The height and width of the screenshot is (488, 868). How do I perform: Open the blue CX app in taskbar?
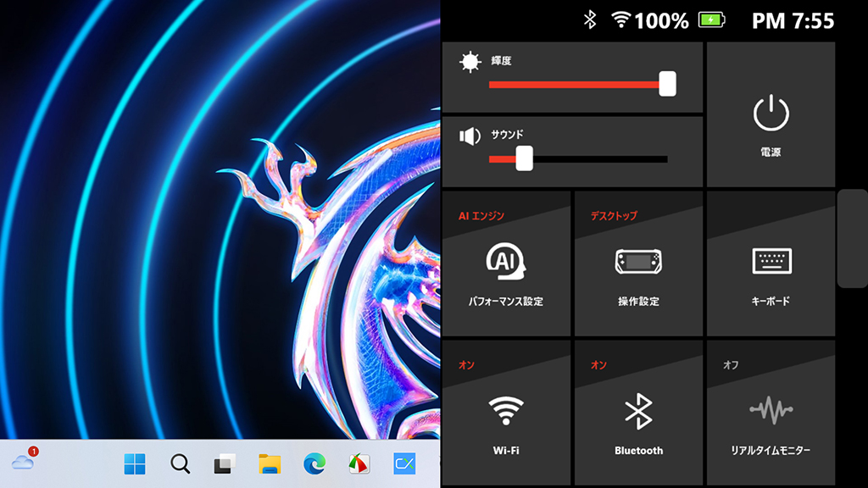pos(404,463)
